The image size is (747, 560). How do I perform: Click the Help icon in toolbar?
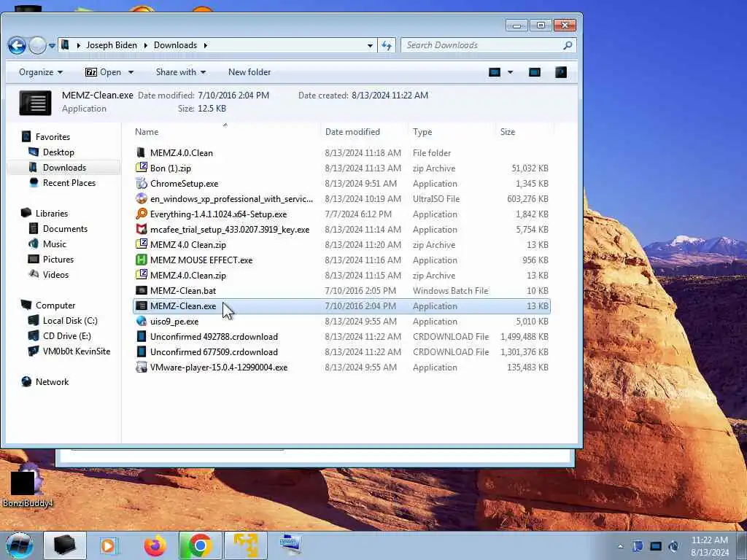[561, 72]
